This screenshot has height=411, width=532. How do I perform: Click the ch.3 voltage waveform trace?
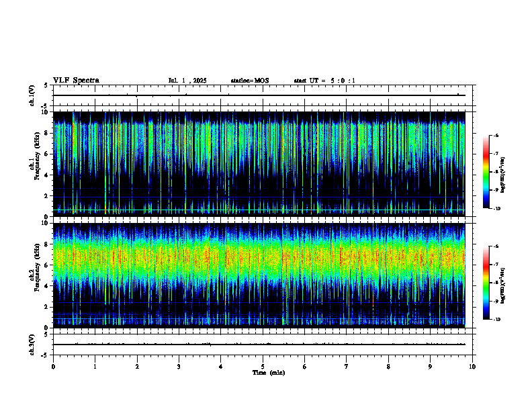pos(259,345)
